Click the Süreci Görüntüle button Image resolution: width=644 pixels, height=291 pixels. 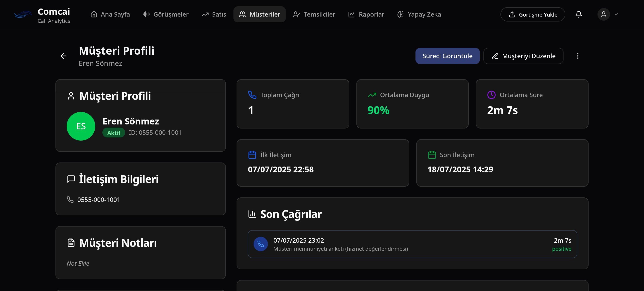447,56
